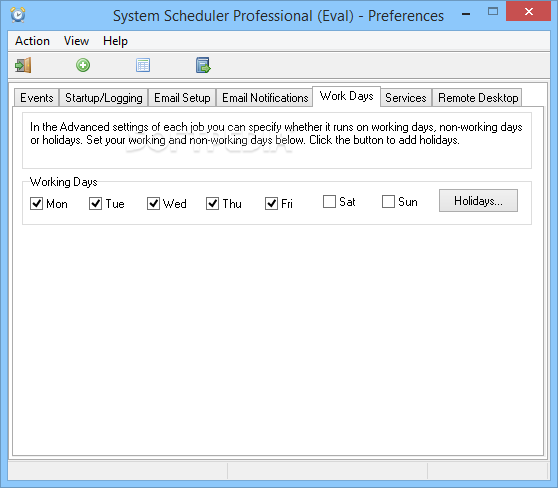Enable the Sun working day checkbox
This screenshot has width=558, height=488.
click(388, 201)
